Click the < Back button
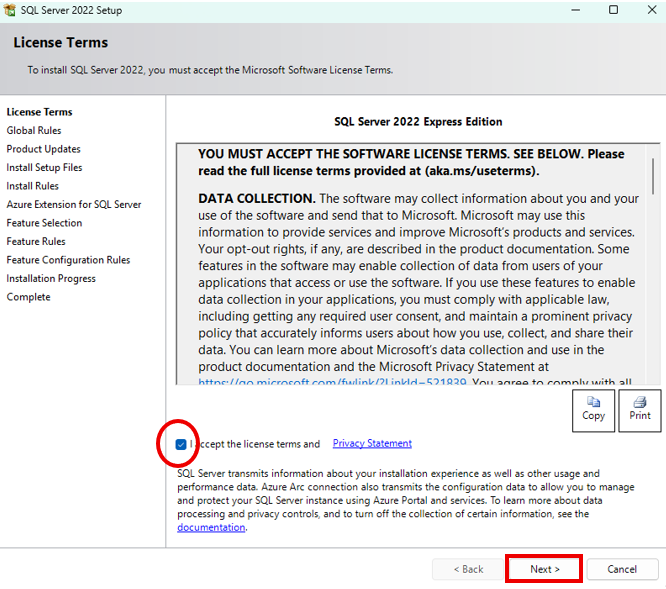 click(468, 569)
